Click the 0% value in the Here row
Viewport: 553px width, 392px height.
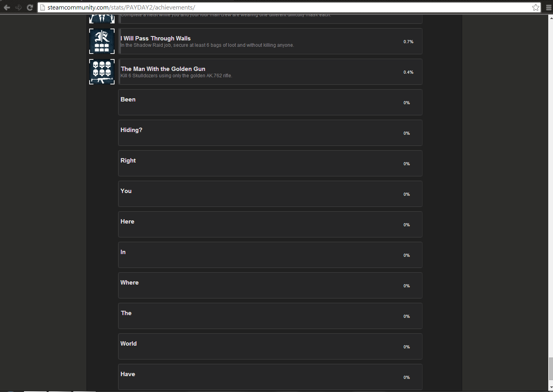407,225
